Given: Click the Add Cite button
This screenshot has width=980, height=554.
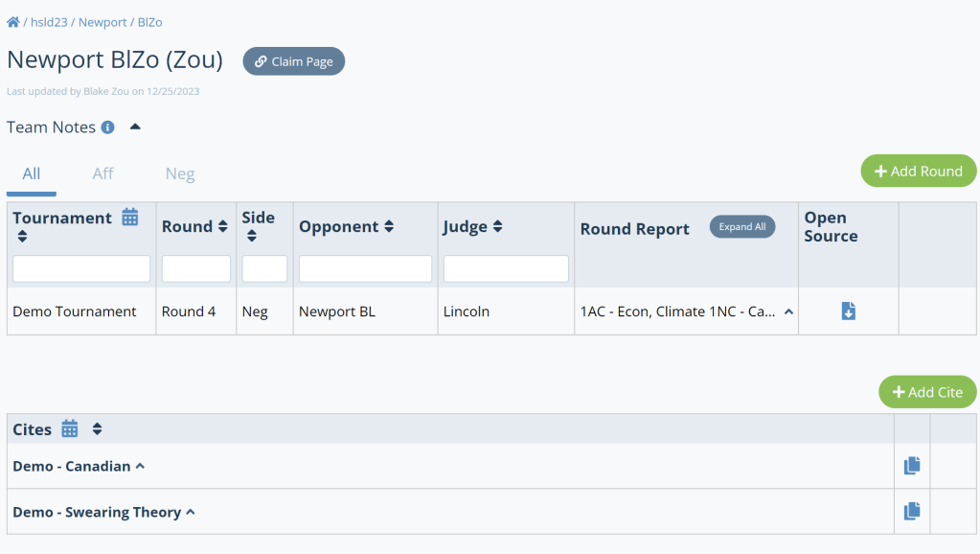Looking at the screenshot, I should [926, 392].
